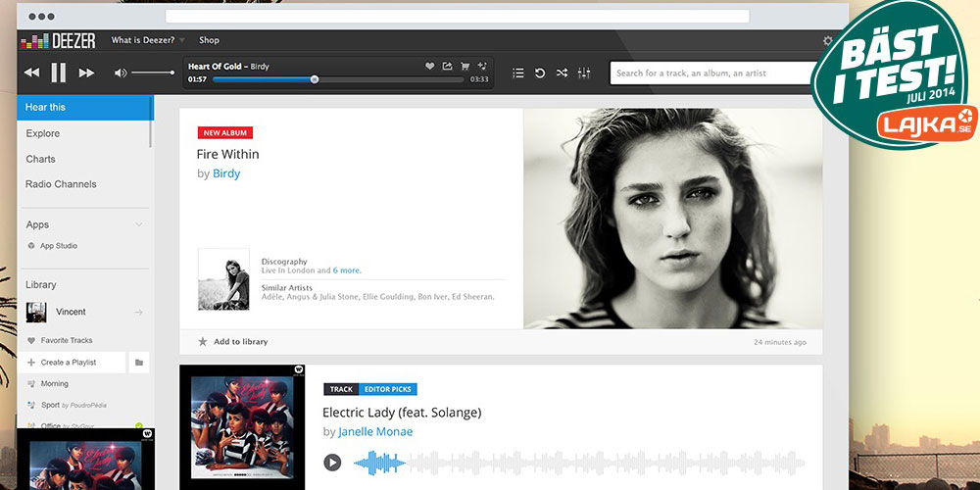Play the Electric Lady track preview

tap(332, 463)
